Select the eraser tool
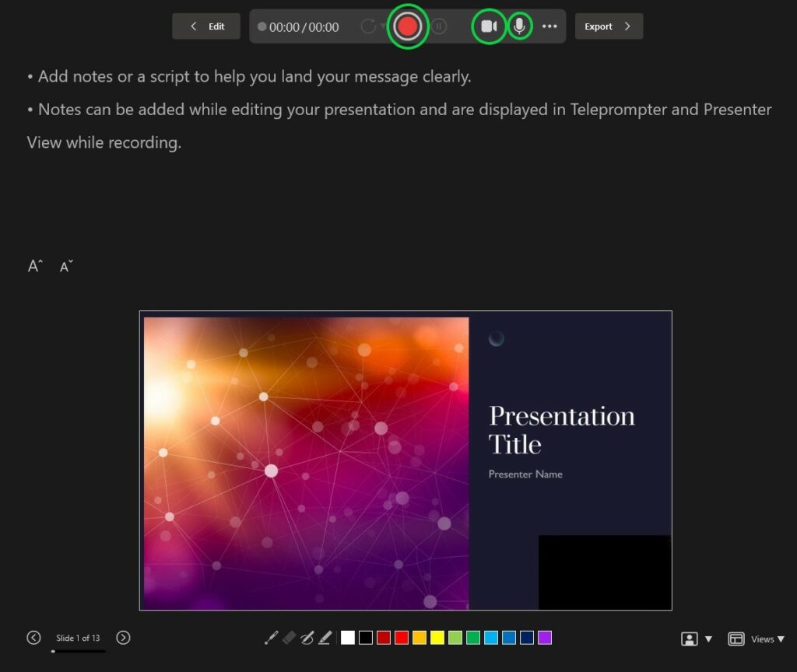Viewport: 797px width, 672px height. (x=290, y=638)
